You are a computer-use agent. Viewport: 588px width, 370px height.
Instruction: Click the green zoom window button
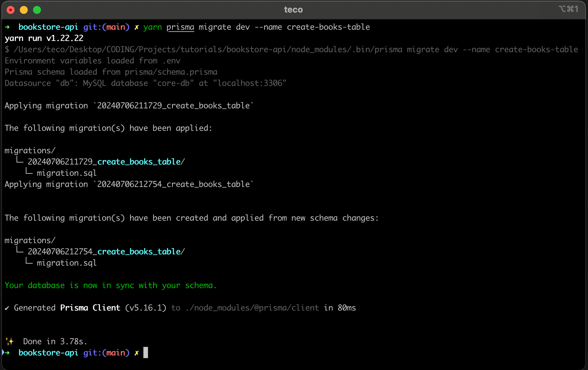pos(37,10)
